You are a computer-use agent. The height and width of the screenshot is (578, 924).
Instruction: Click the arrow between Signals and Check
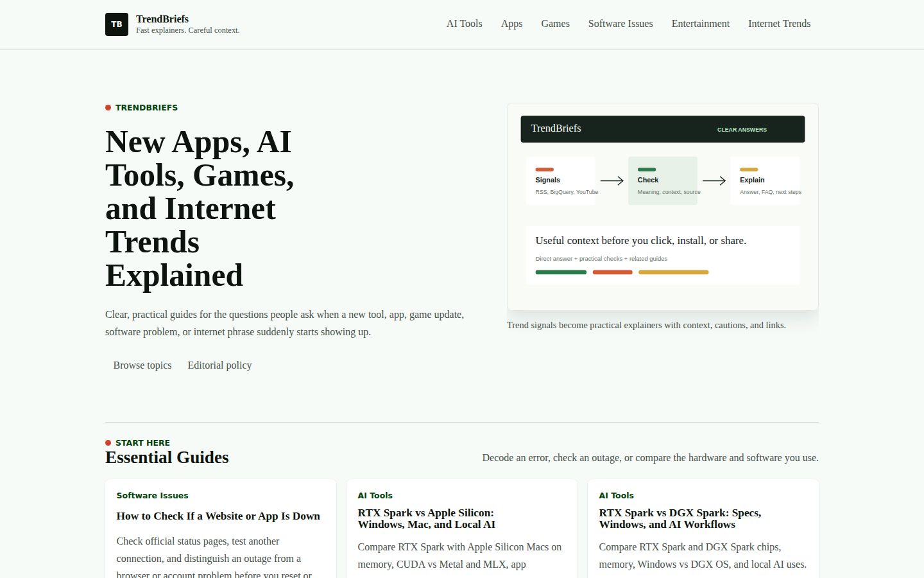pos(612,180)
